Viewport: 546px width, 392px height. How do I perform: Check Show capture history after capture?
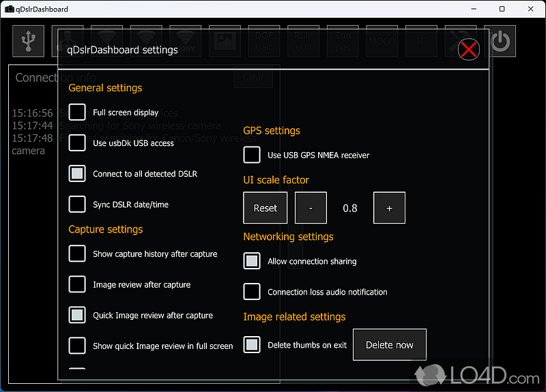coord(77,254)
